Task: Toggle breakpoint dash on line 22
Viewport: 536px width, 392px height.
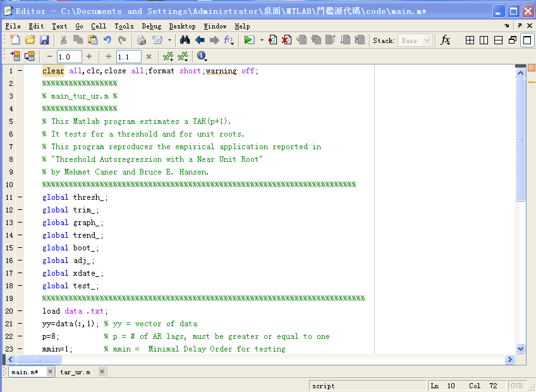Action: tap(20, 336)
